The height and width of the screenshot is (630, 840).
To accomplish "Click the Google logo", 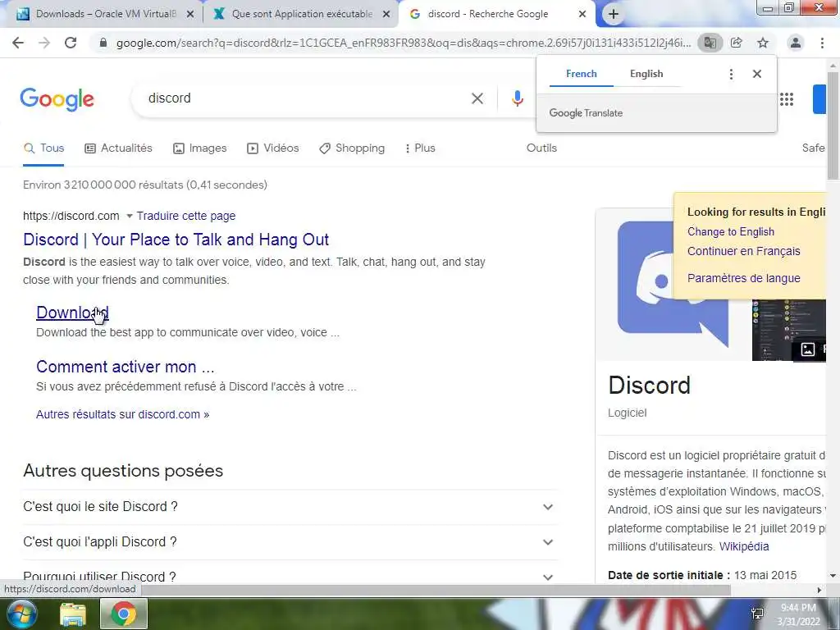I will point(57,99).
